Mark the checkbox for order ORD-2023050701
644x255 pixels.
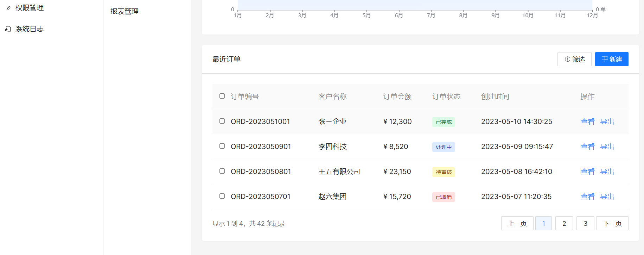(x=222, y=196)
